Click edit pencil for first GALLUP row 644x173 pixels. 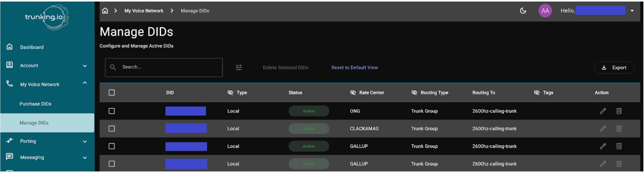(x=603, y=146)
